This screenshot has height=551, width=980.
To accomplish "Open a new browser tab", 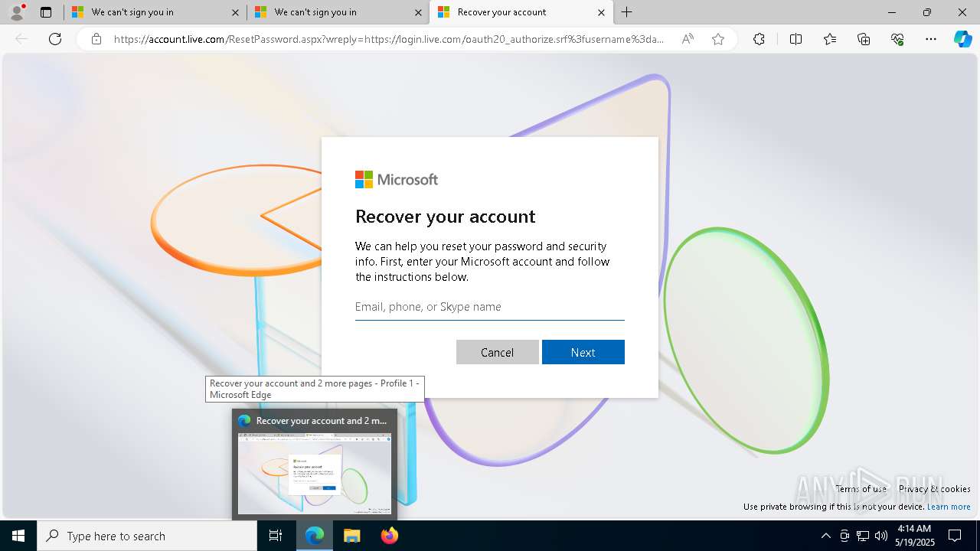I will pos(627,12).
